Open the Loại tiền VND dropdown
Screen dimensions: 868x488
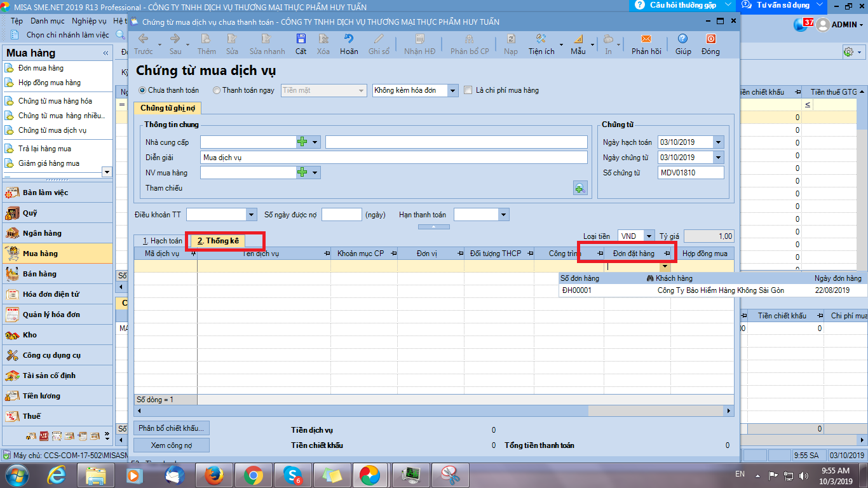pos(649,236)
